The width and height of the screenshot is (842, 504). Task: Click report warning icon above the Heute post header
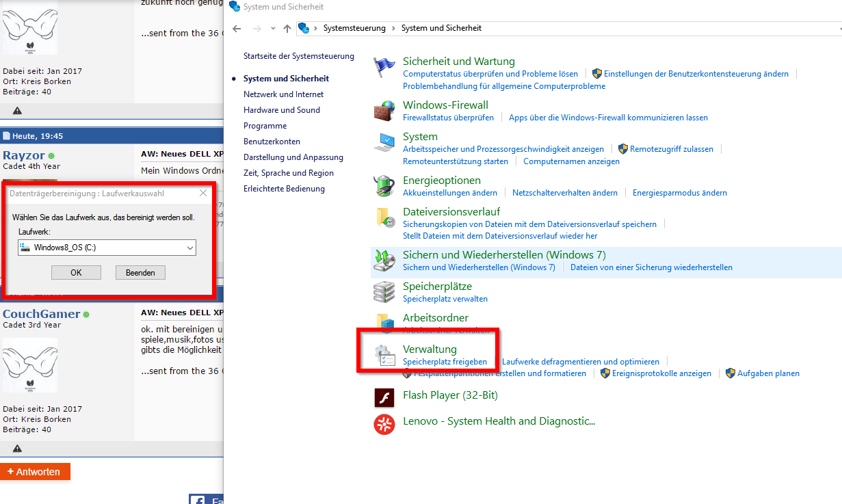(x=17, y=111)
